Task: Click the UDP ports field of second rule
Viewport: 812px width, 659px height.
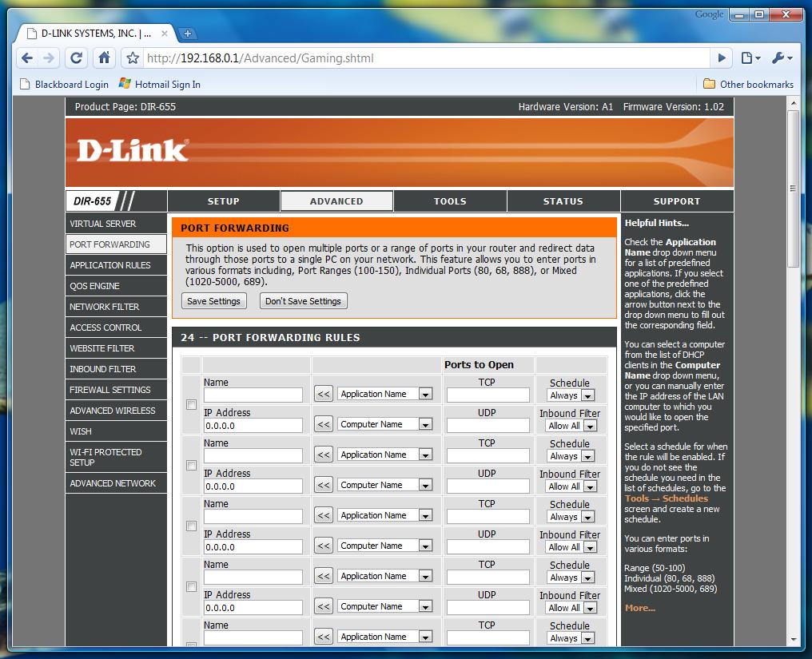Action: 488,486
